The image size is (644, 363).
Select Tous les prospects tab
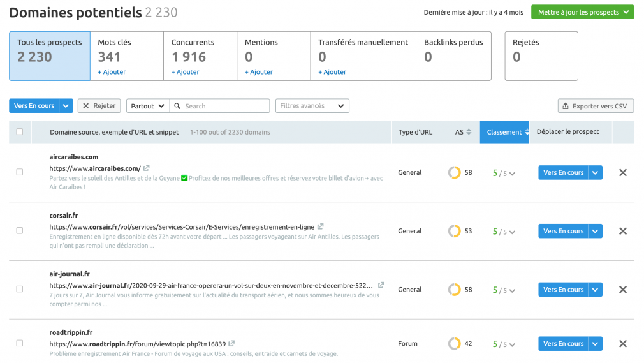point(50,56)
